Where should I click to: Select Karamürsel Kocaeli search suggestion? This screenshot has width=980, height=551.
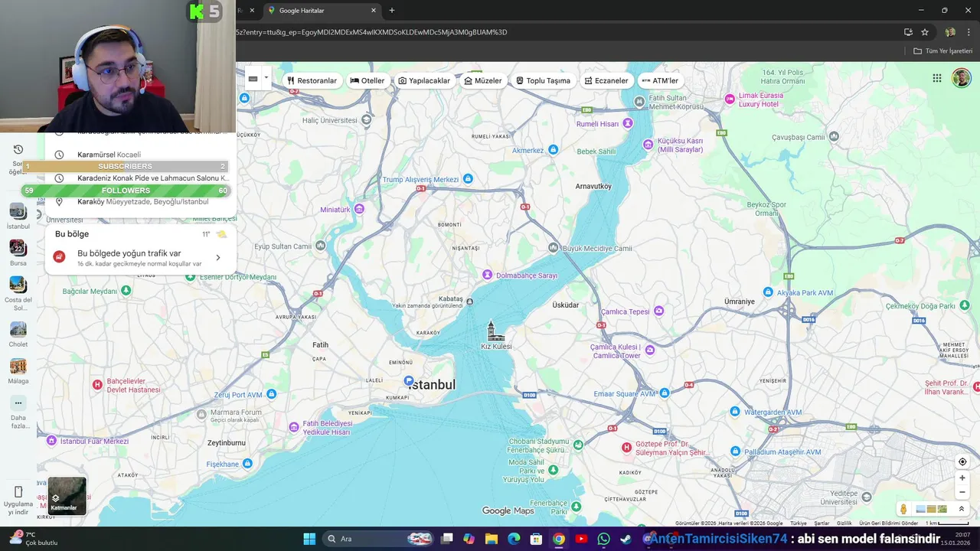pos(141,155)
